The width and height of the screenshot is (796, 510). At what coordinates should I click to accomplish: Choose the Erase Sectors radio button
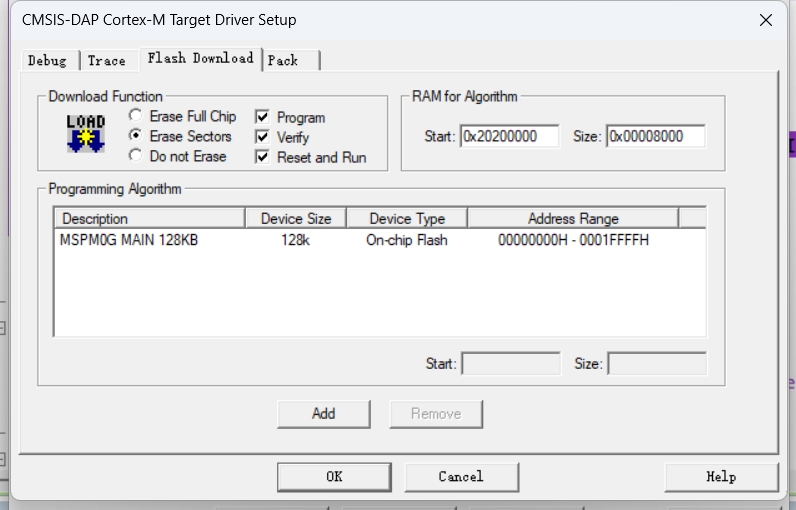pyautogui.click(x=135, y=136)
